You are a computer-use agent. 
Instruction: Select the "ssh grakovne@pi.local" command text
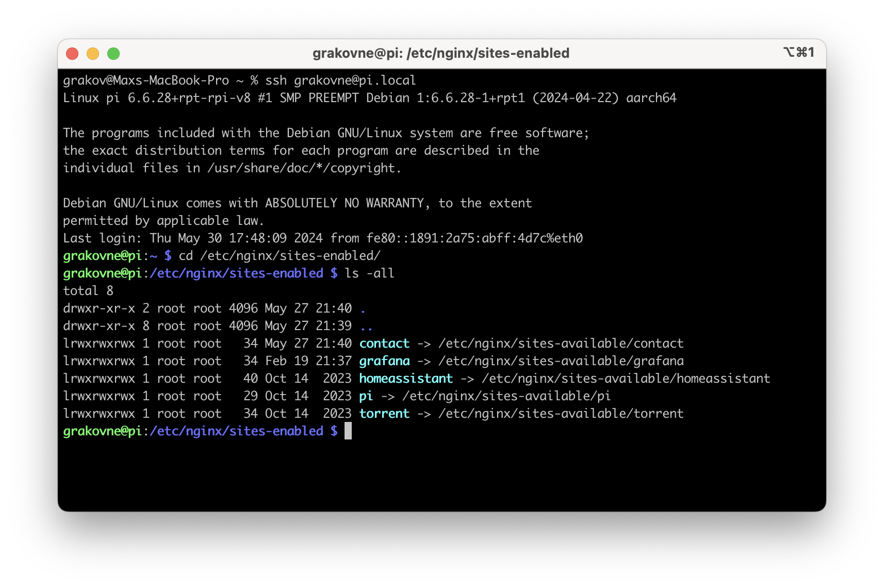tap(340, 80)
